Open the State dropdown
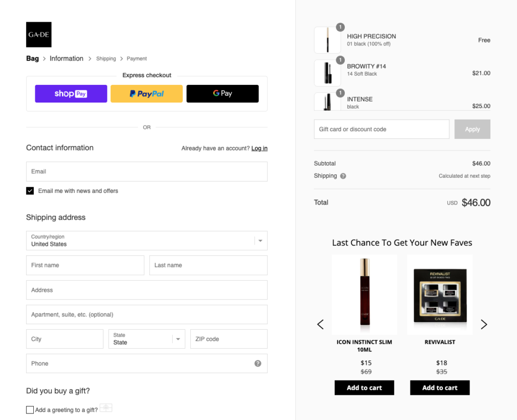 pos(146,339)
